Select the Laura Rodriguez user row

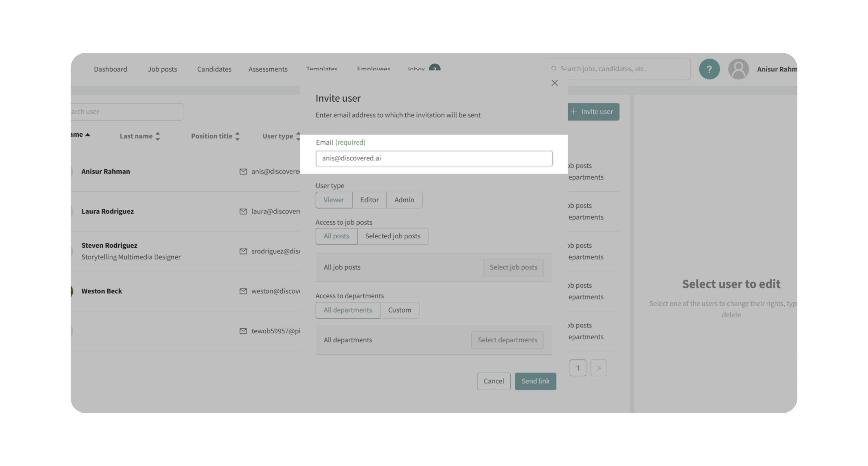point(185,211)
